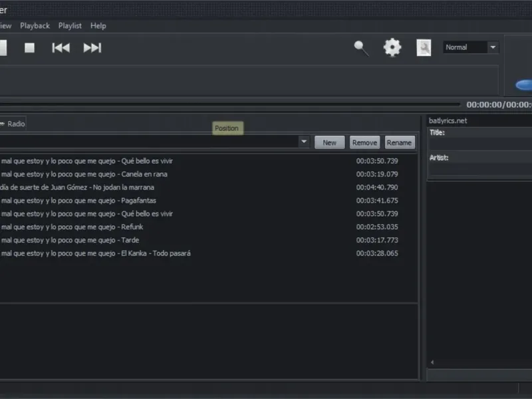Skip to the next track
Image resolution: width=532 pixels, height=399 pixels.
(x=92, y=48)
